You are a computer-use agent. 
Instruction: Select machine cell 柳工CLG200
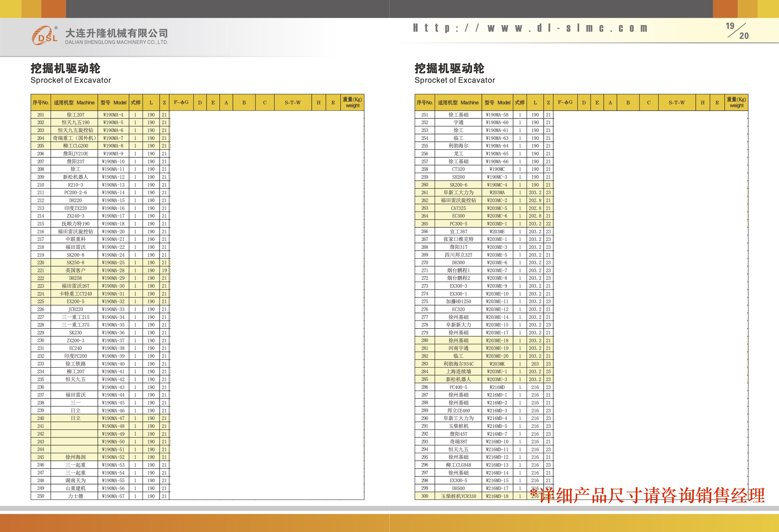tap(74, 146)
